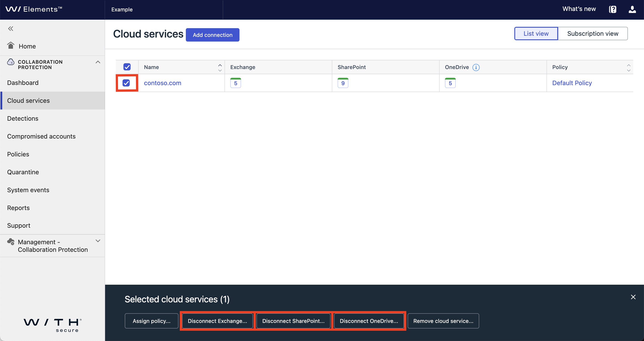Click the WithSecure Elements logo
Image resolution: width=644 pixels, height=341 pixels.
point(34,9)
